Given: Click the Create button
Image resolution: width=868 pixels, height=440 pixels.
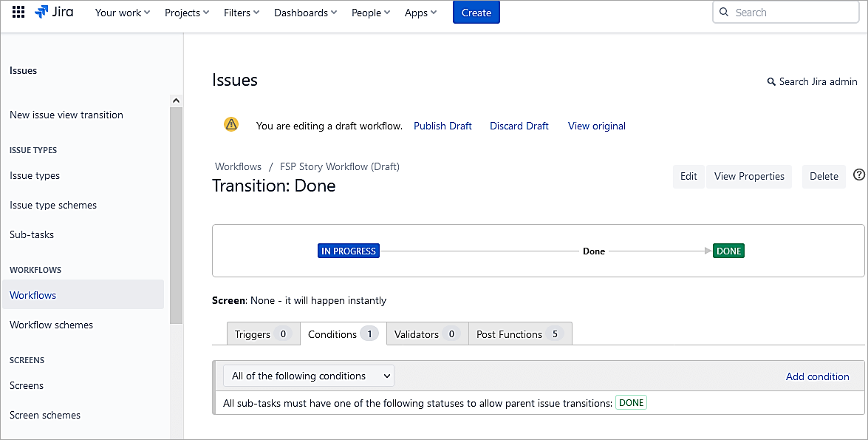Looking at the screenshot, I should point(476,13).
